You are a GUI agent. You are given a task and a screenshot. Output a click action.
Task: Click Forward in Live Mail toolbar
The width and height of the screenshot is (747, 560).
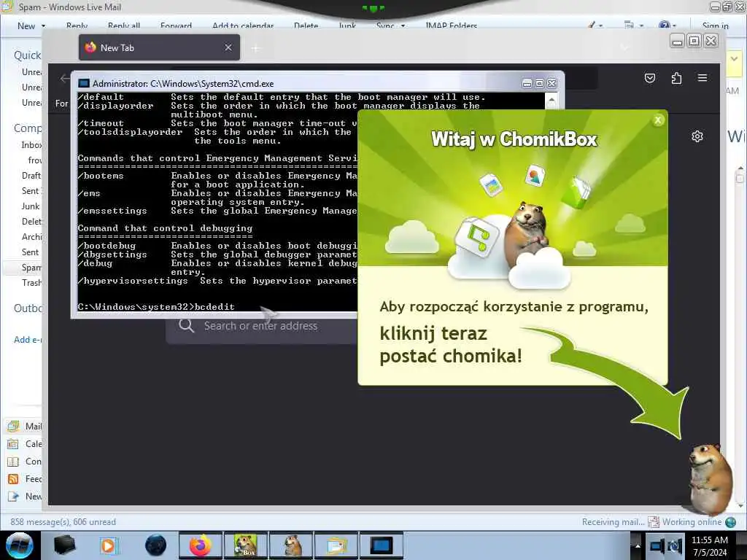176,26
